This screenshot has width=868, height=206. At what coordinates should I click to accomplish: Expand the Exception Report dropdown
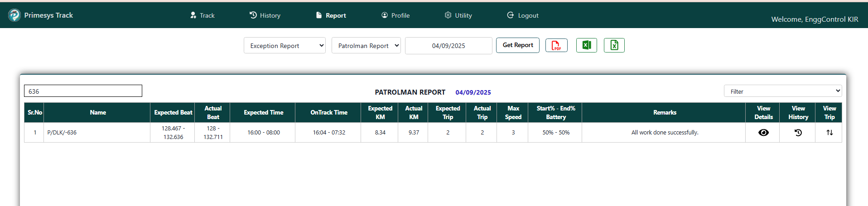tap(285, 46)
